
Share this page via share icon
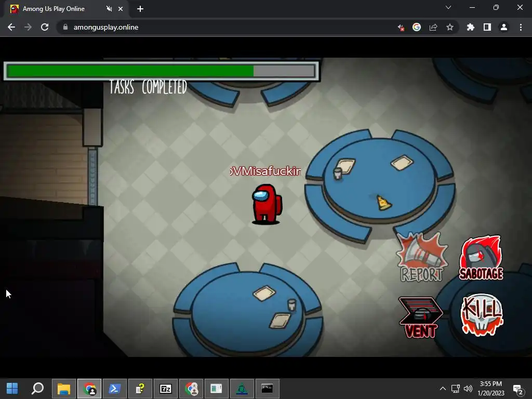pos(433,27)
